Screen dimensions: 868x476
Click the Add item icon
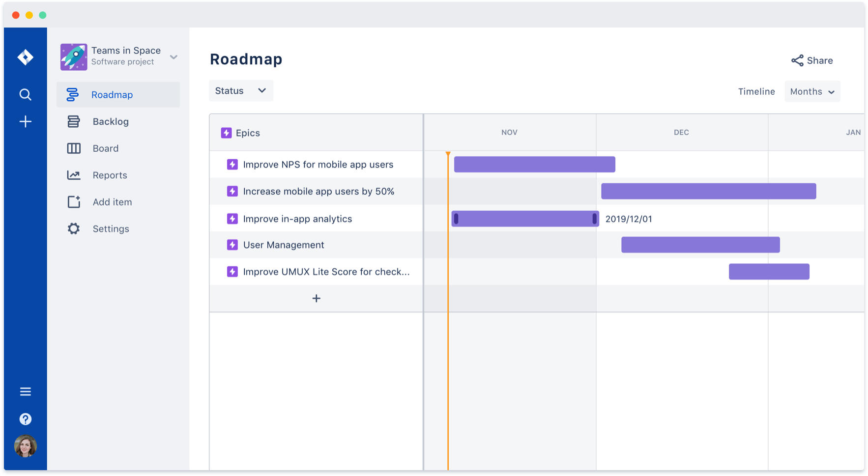tap(73, 201)
